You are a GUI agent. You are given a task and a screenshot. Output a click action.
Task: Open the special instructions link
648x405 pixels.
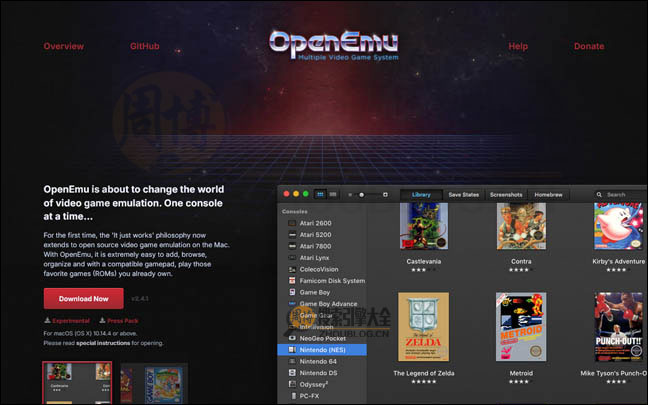(x=103, y=343)
